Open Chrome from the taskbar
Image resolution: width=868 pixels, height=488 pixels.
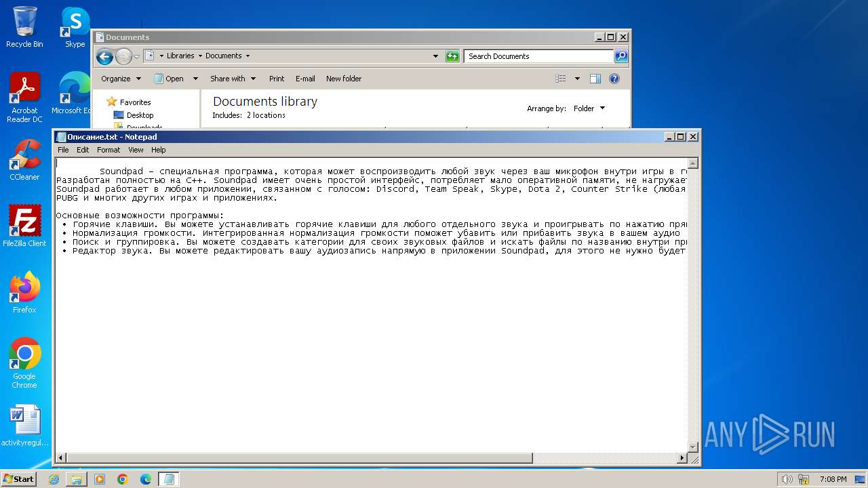(x=123, y=479)
